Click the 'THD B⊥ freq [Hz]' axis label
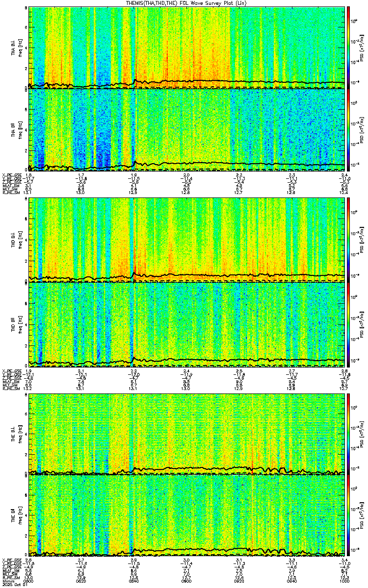The width and height of the screenshot is (368, 588). 17,240
